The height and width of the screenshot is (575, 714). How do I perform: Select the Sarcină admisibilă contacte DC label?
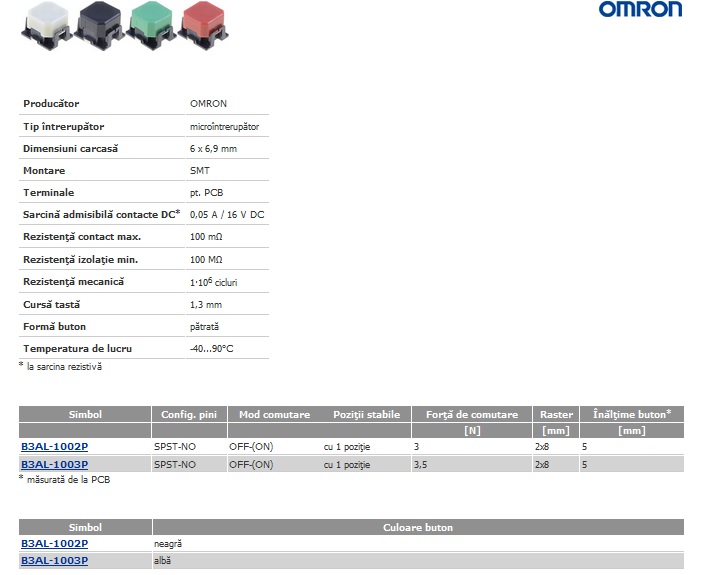click(102, 214)
